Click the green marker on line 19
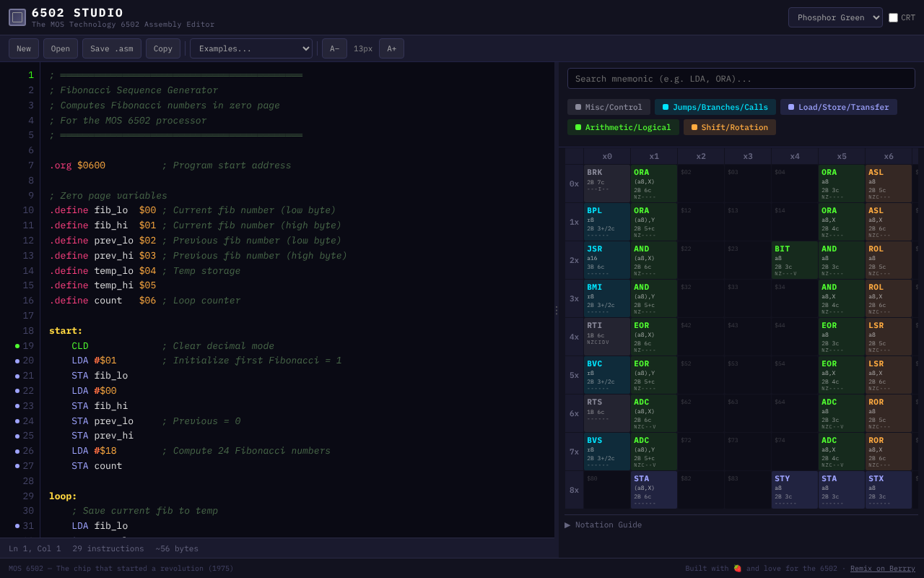924x578 pixels. coord(17,346)
